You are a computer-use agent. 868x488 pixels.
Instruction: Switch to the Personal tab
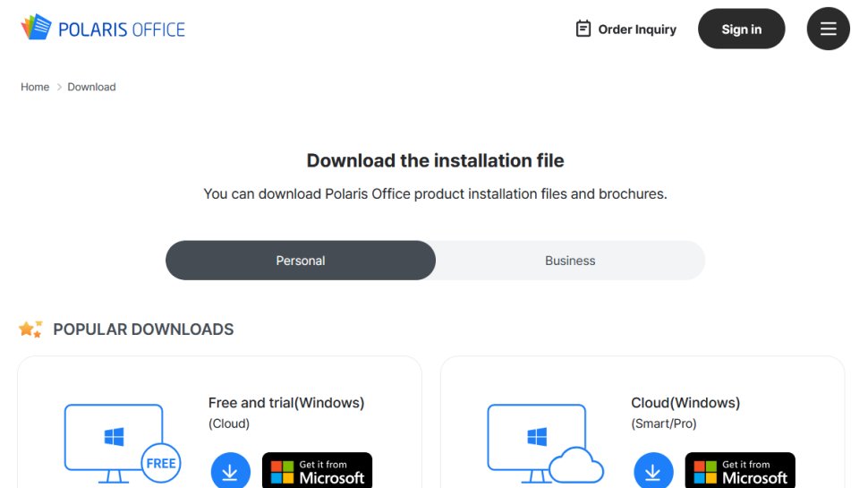click(301, 261)
